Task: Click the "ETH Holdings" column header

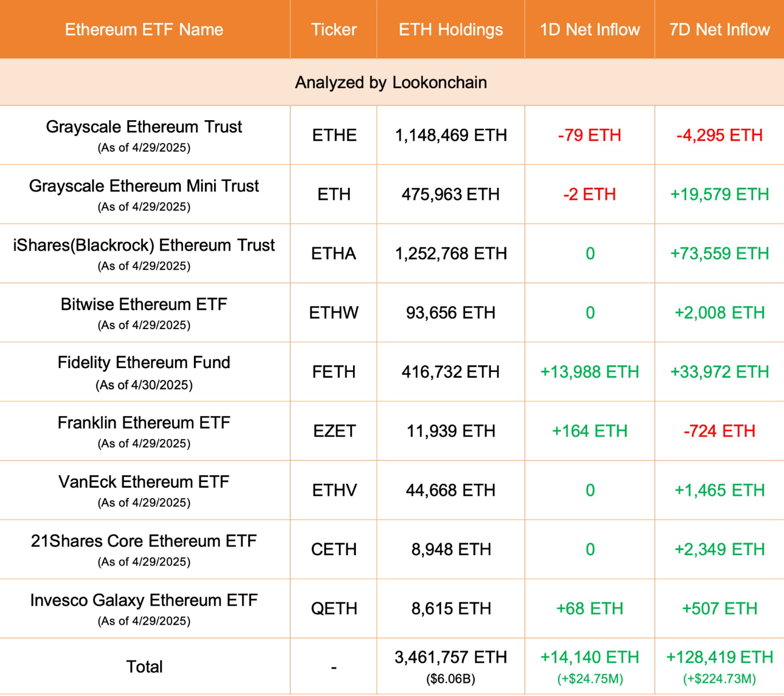Action: [451, 30]
